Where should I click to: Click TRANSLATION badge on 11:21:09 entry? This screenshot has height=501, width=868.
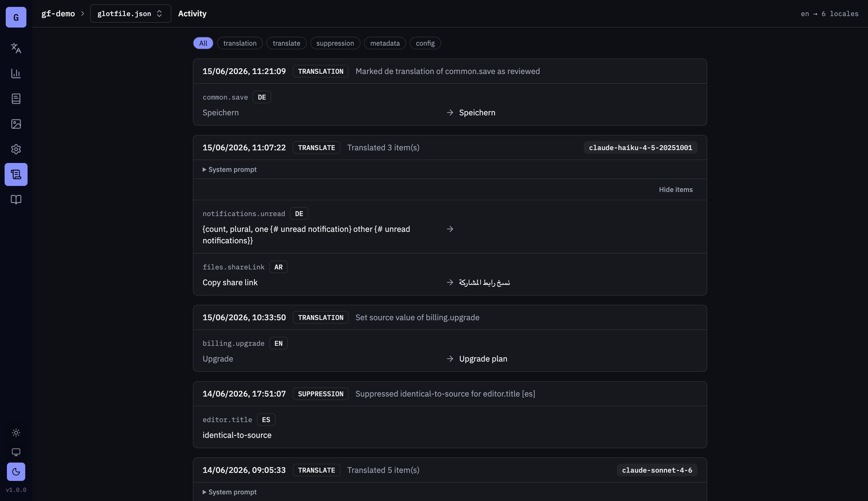(x=320, y=71)
